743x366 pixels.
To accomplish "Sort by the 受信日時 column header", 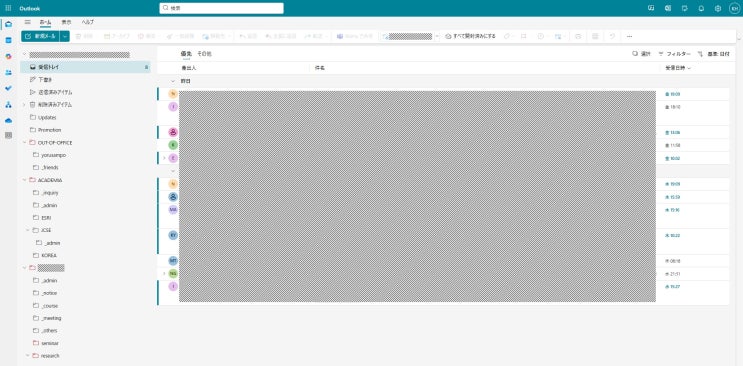I will point(678,68).
